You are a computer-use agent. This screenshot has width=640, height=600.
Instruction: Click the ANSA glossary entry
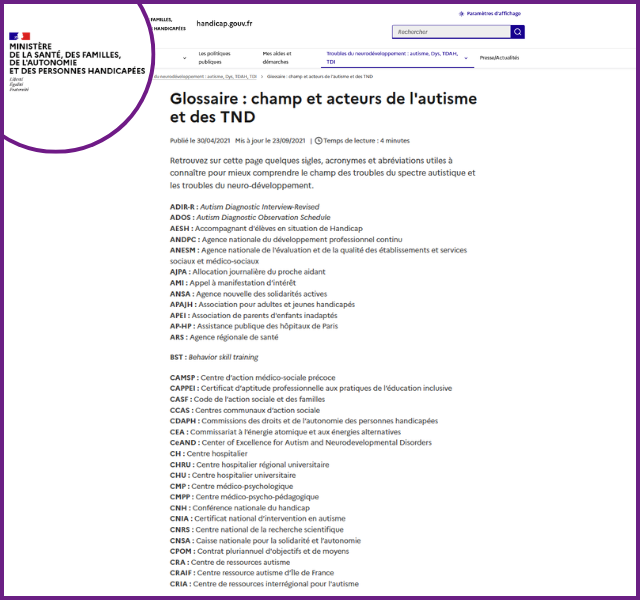point(248,293)
